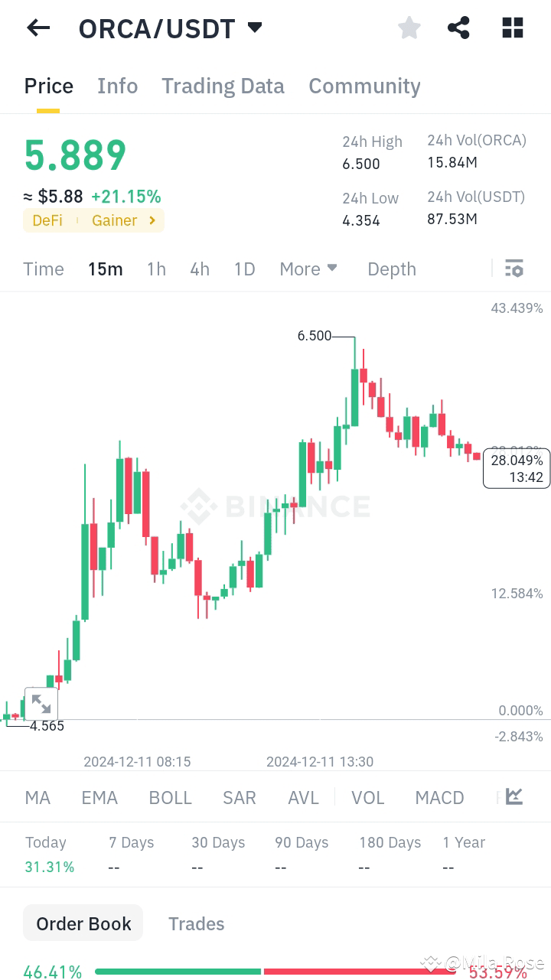Open the grid menu icon at top right
551x980 pixels.
[512, 28]
